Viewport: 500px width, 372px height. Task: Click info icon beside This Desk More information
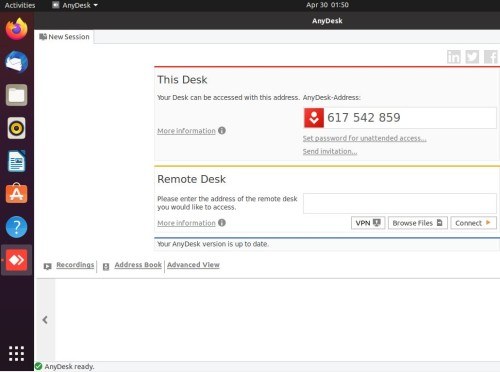(x=222, y=131)
